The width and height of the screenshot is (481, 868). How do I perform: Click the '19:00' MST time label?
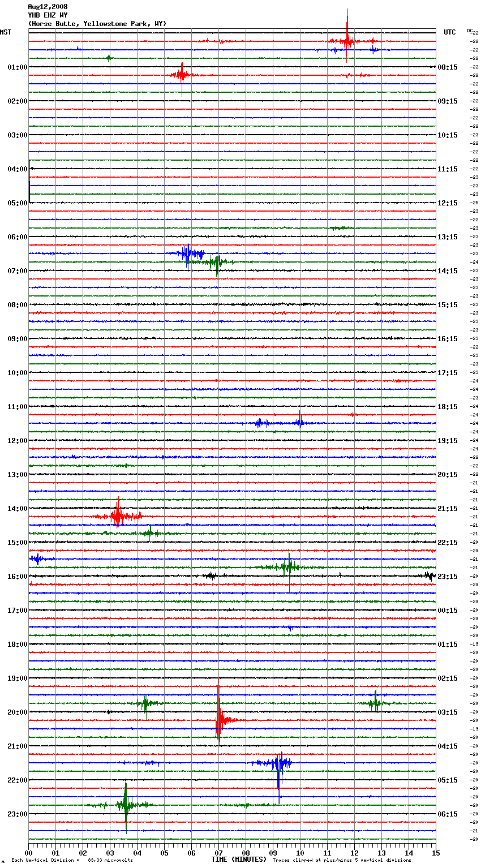18,678
